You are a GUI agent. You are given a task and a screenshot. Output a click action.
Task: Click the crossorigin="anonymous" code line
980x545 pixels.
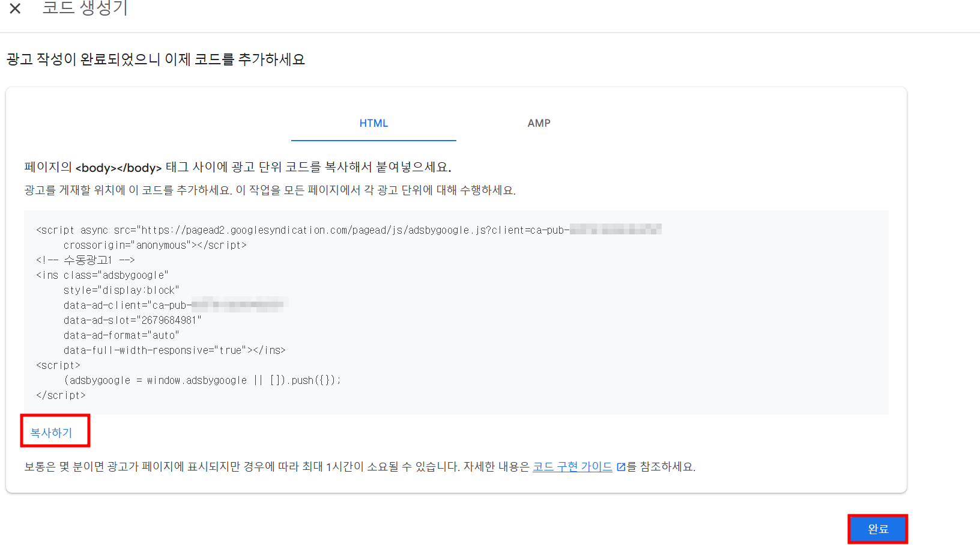(155, 245)
